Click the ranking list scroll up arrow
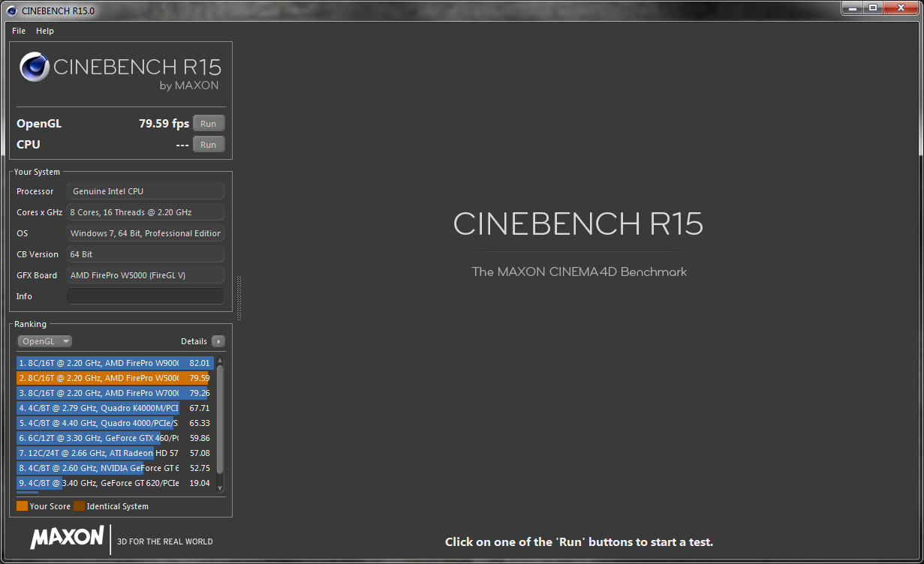The width and height of the screenshot is (924, 564). 220,361
